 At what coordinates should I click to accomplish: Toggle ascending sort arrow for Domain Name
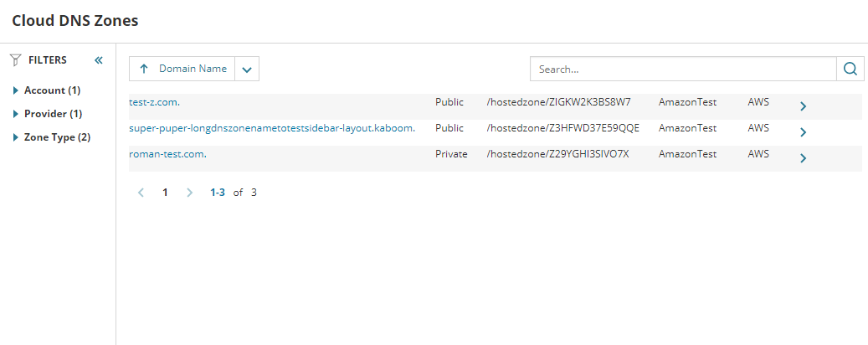click(x=144, y=69)
